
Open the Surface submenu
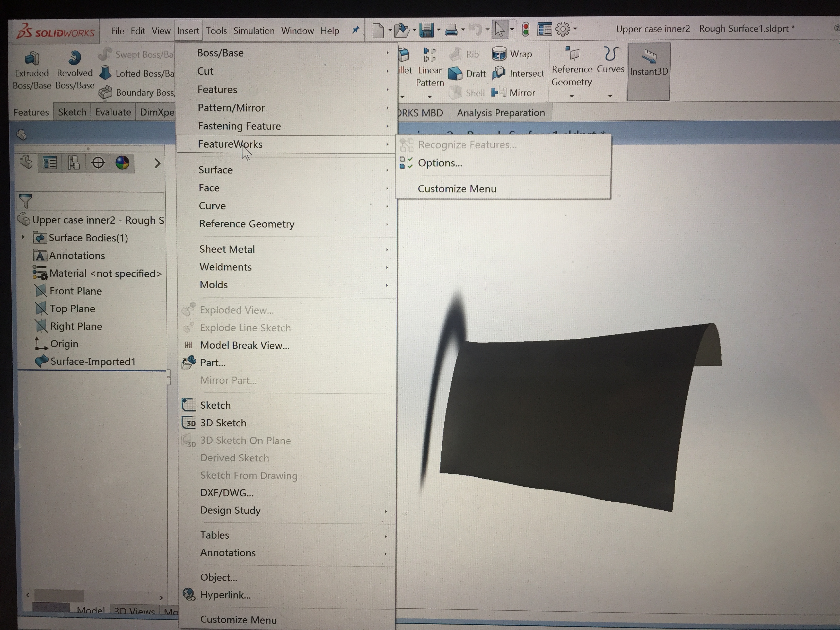tap(215, 170)
